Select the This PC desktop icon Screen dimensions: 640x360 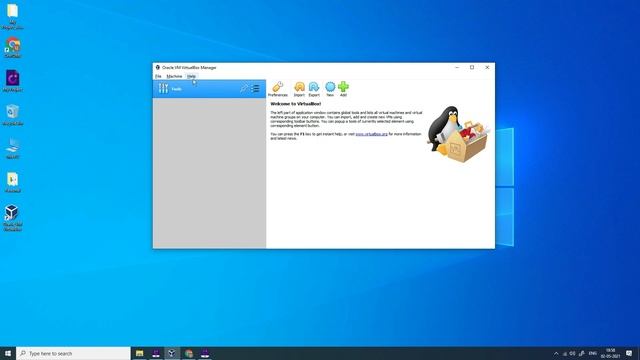point(12,149)
